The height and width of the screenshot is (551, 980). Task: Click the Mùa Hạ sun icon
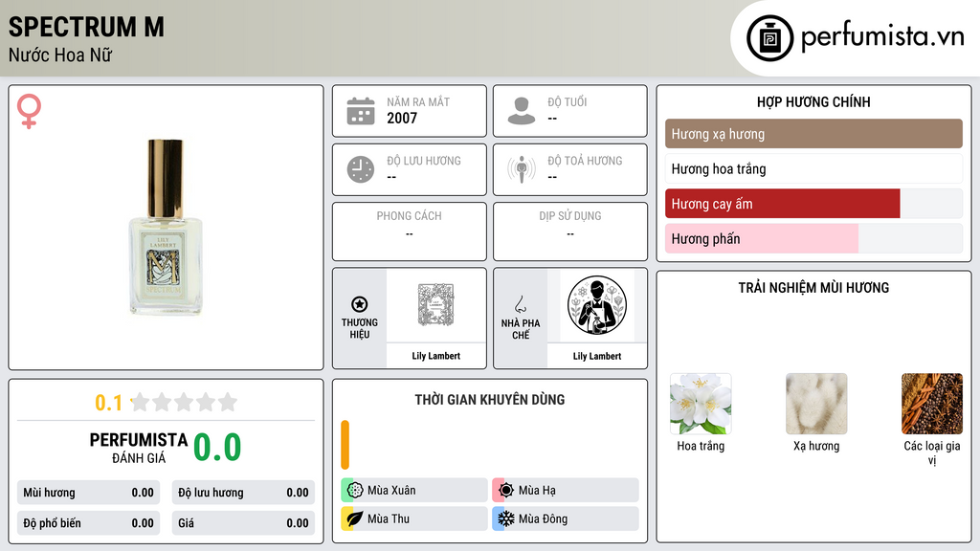(x=505, y=490)
